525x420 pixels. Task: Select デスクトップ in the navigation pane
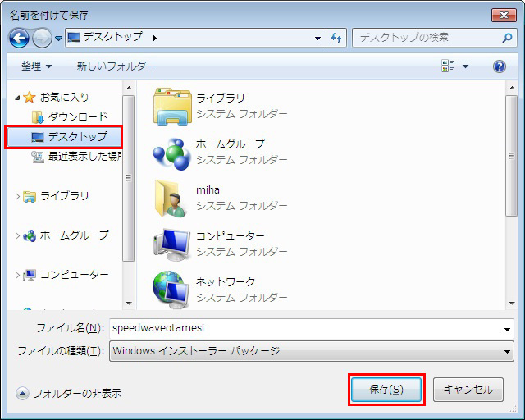(76, 137)
